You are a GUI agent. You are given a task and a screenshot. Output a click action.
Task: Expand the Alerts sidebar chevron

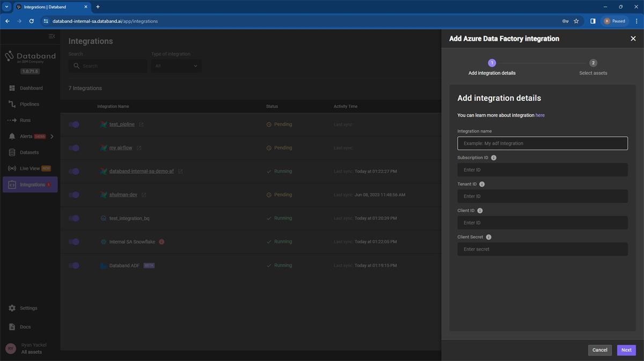click(x=51, y=136)
